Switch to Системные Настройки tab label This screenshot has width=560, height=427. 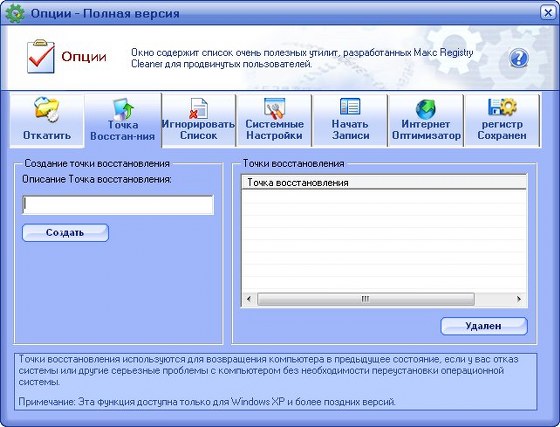[x=274, y=130]
